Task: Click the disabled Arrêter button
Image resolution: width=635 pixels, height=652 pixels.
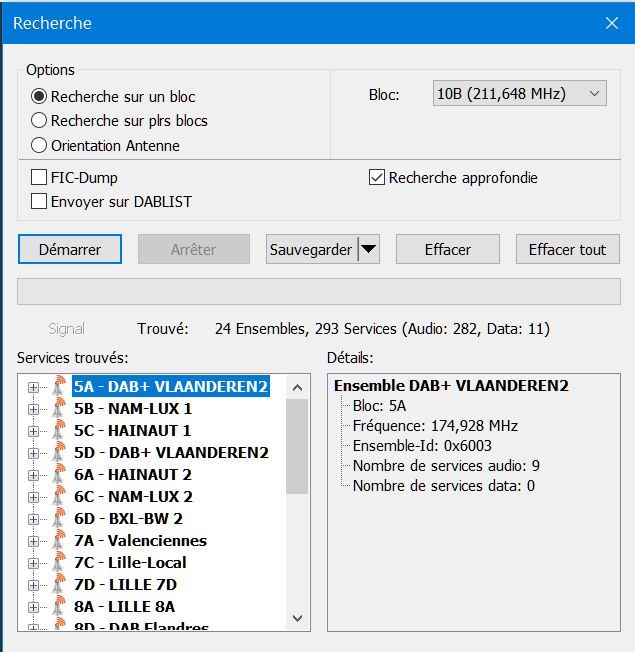Action: 194,249
